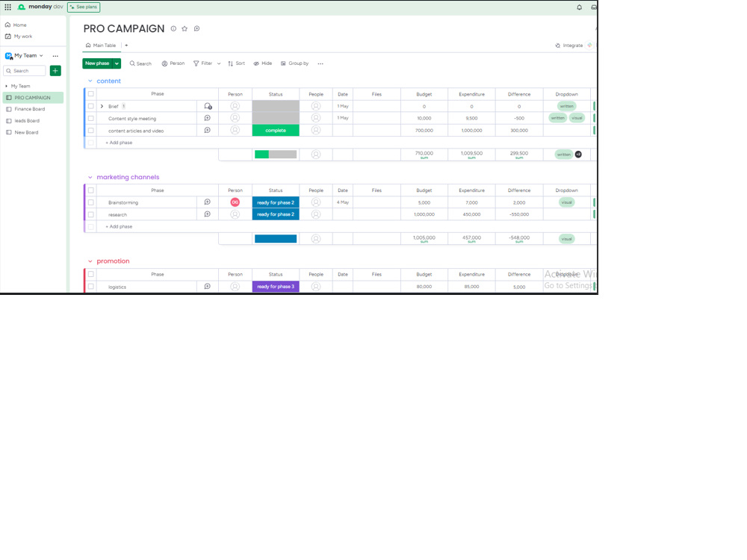Open the toolbar overflow menu with three dots
This screenshot has height=560, width=747.
320,63
